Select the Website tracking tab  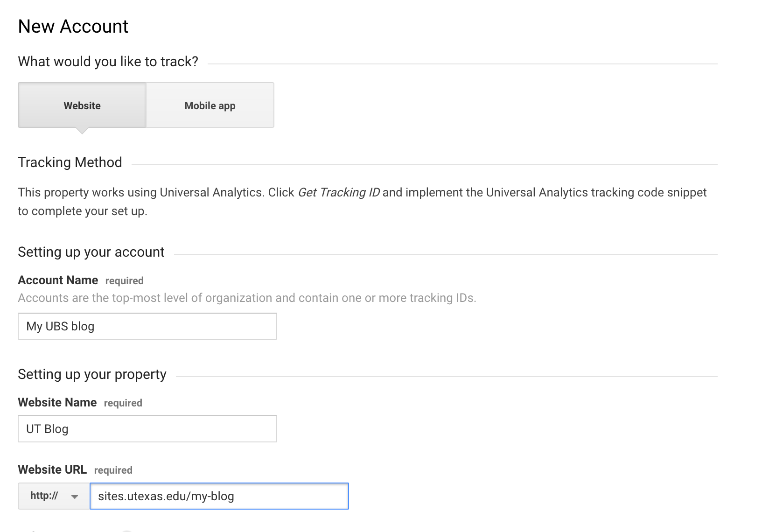tap(82, 105)
